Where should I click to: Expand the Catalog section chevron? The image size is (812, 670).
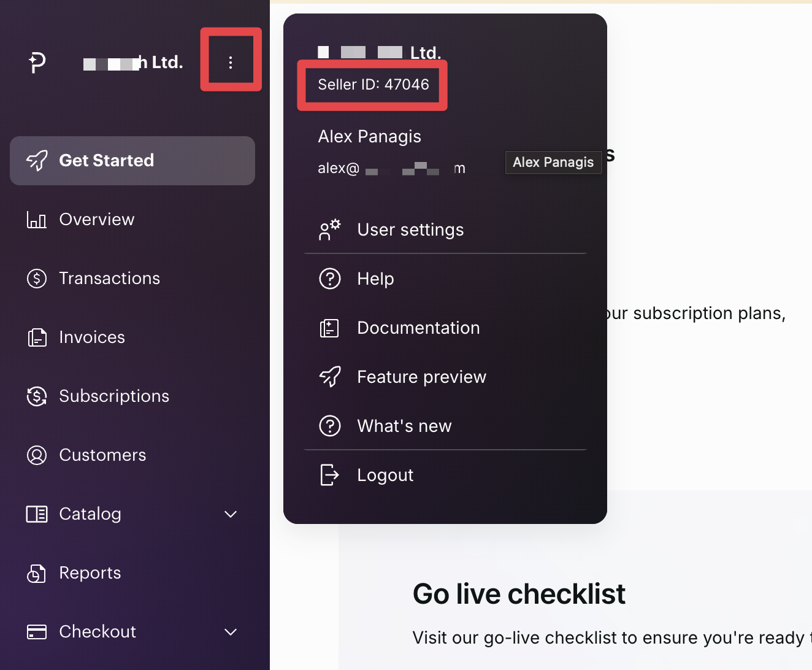(231, 514)
